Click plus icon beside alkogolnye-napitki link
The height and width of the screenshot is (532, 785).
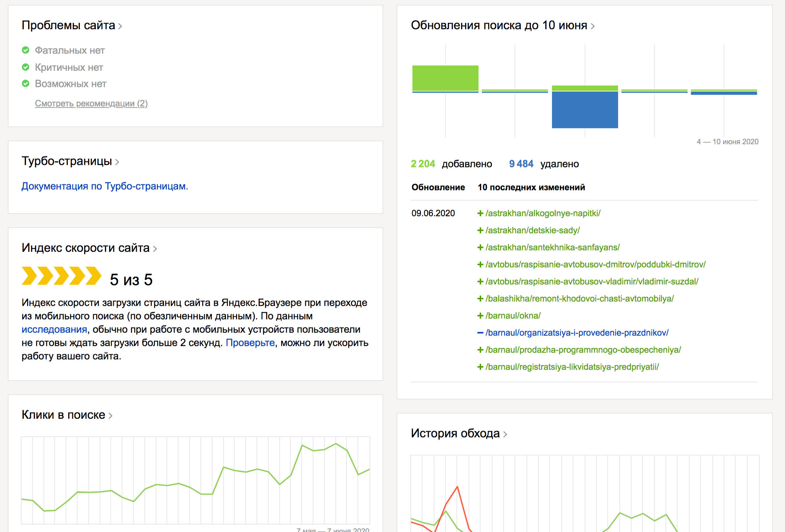coord(480,213)
